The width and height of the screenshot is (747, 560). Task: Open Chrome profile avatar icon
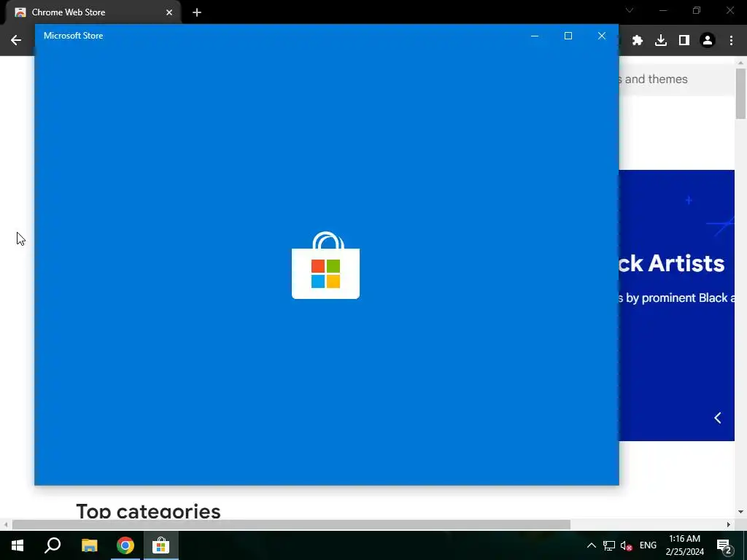click(708, 41)
